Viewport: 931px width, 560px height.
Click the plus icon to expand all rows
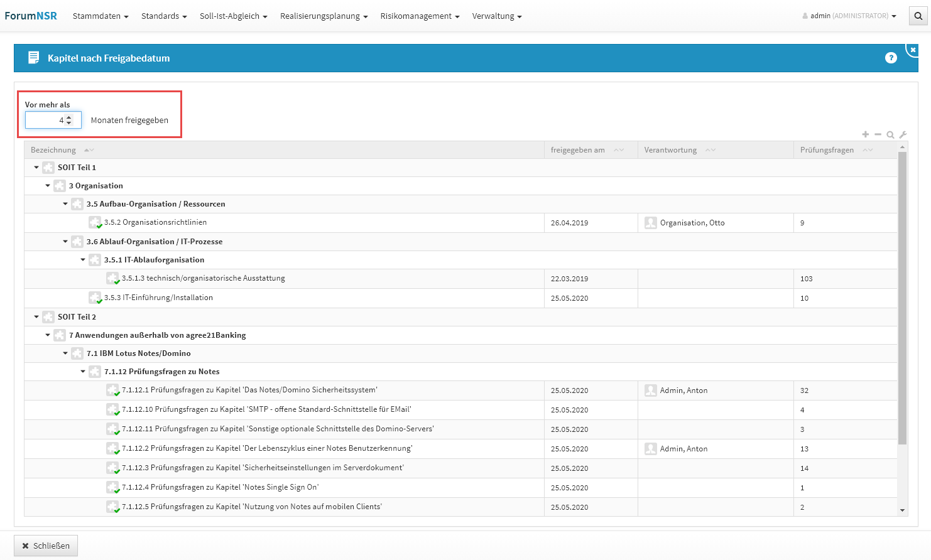point(866,134)
